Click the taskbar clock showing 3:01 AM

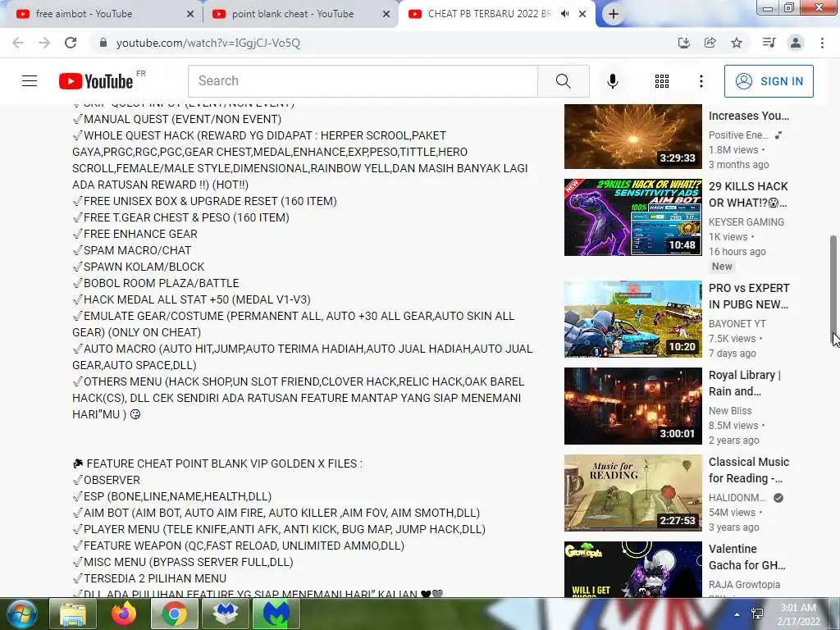tap(798, 614)
